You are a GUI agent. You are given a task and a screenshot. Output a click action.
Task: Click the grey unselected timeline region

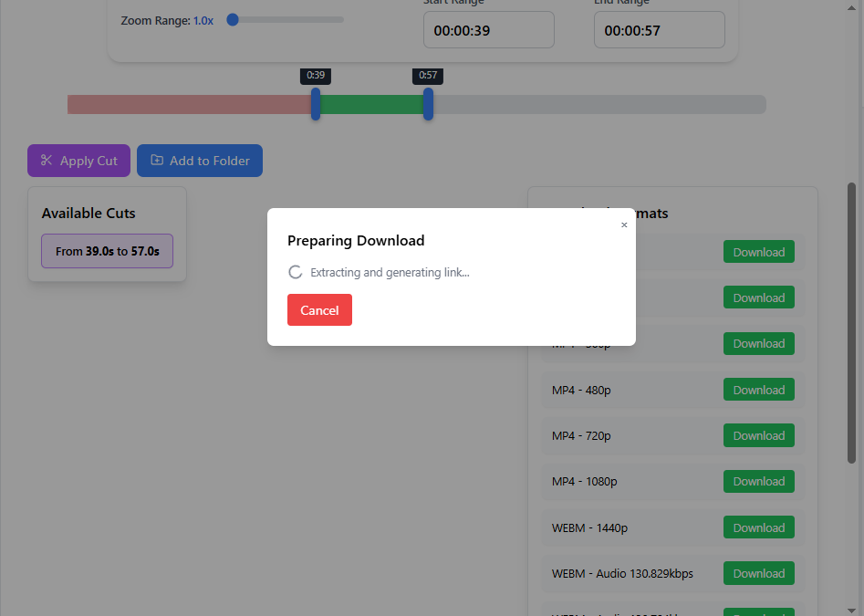click(599, 104)
